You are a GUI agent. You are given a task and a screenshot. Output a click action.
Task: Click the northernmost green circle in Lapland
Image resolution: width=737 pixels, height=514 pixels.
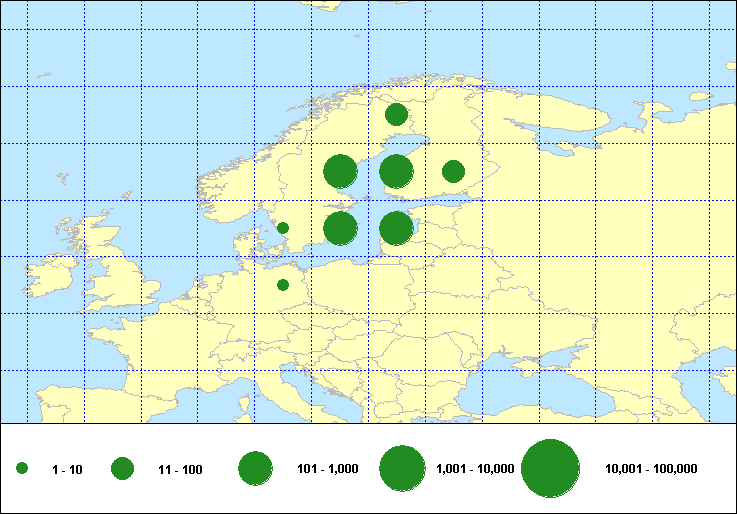pos(396,114)
